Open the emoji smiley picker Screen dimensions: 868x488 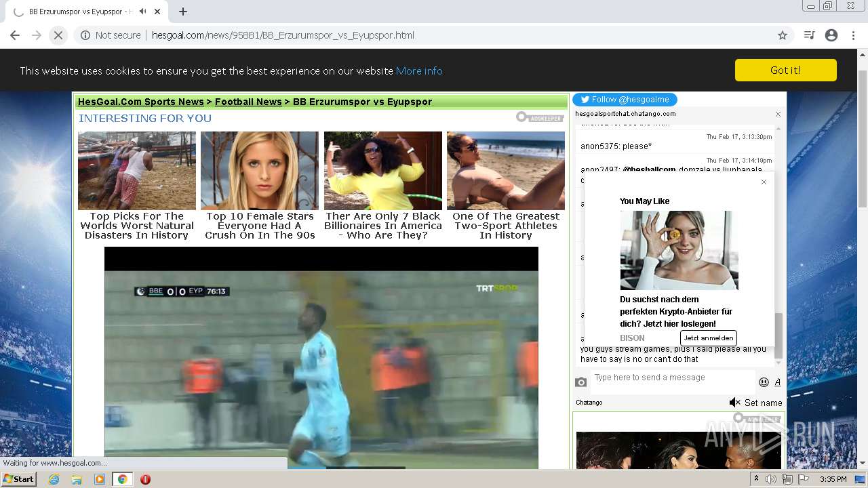point(764,382)
